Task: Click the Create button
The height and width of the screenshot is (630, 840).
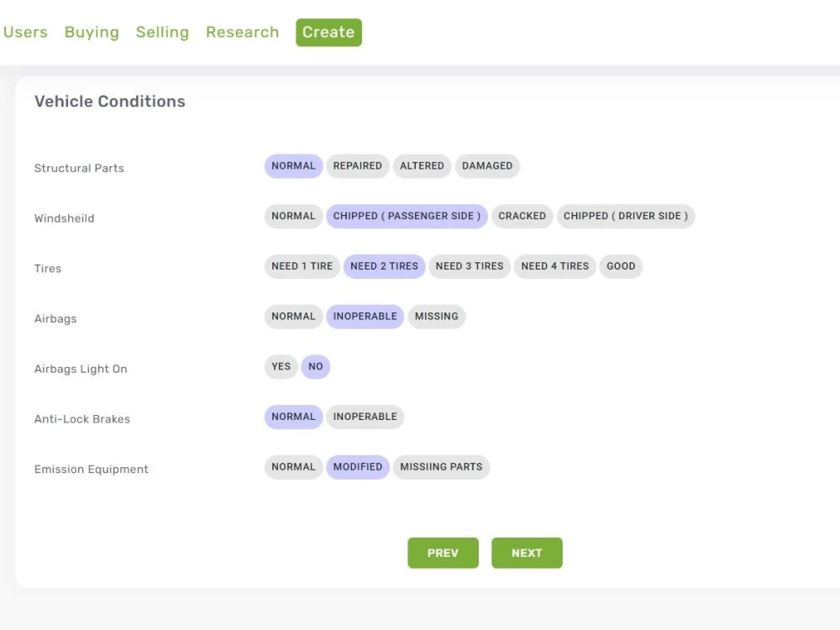Action: click(328, 32)
